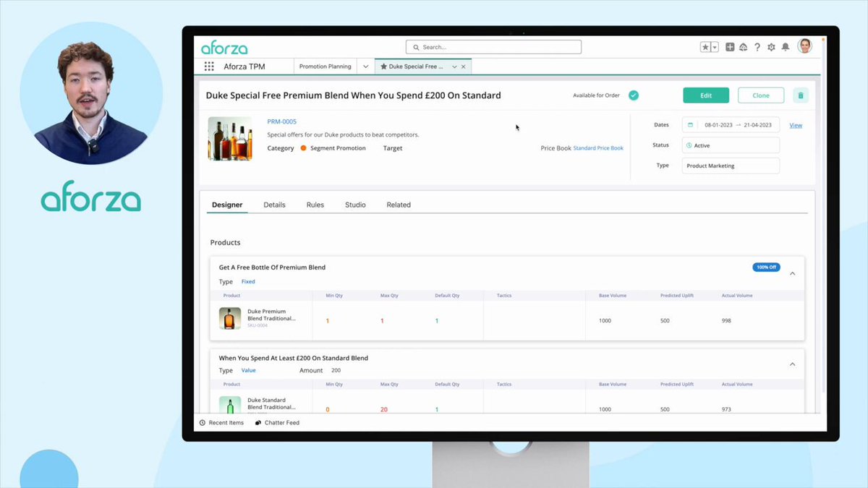This screenshot has width=868, height=488.
Task: Click the Segment Promotion category text
Action: [x=338, y=148]
